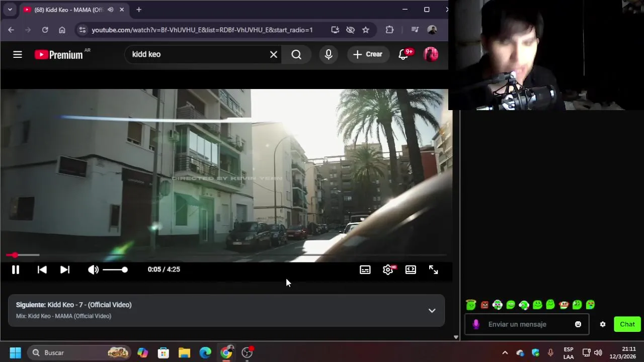The image size is (644, 362).
Task: Select the Kidd Keo - MAMA browser tab
Action: coord(68,10)
